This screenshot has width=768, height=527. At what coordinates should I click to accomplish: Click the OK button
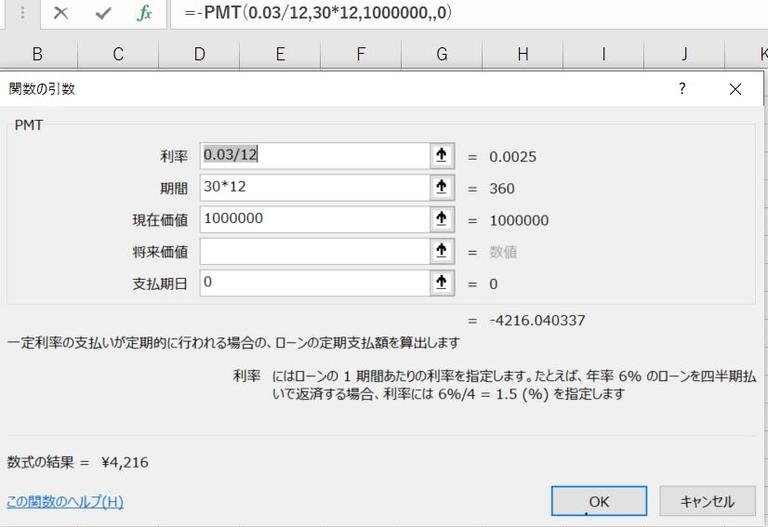(599, 501)
